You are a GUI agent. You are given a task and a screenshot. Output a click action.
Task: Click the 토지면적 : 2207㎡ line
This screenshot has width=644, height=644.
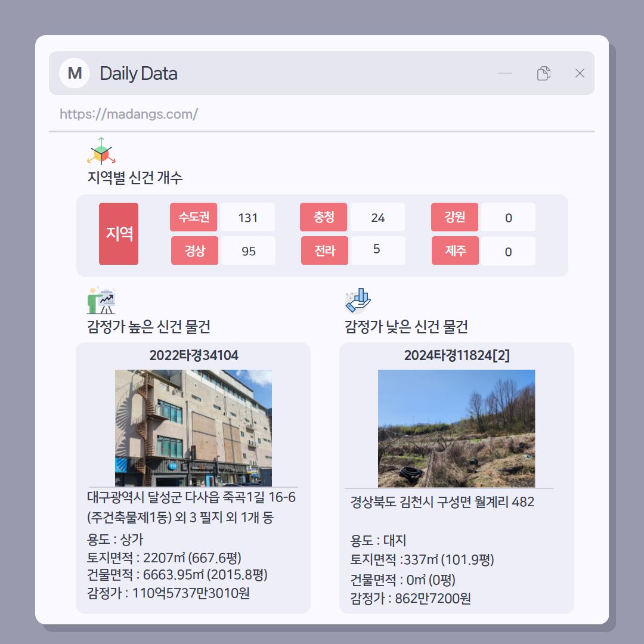(x=164, y=558)
